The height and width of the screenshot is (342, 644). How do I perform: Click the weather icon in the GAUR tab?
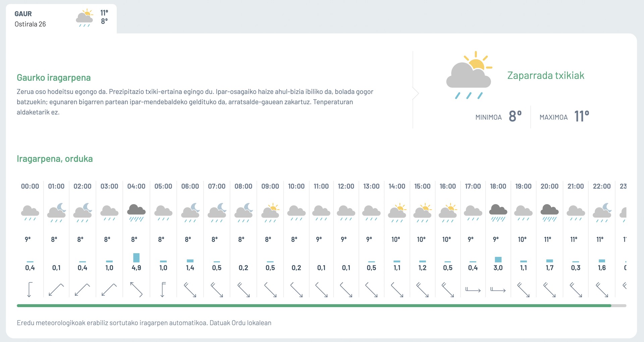[85, 18]
